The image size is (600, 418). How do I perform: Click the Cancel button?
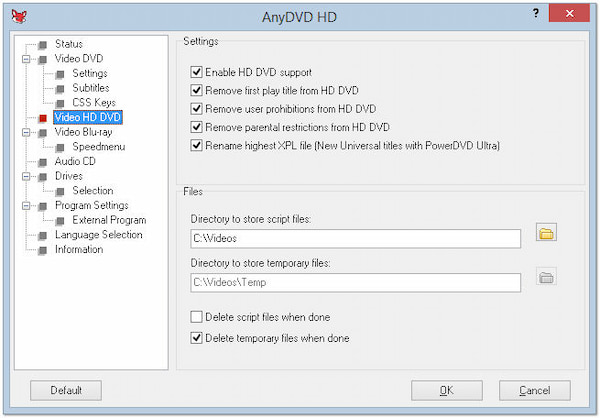pos(535,390)
